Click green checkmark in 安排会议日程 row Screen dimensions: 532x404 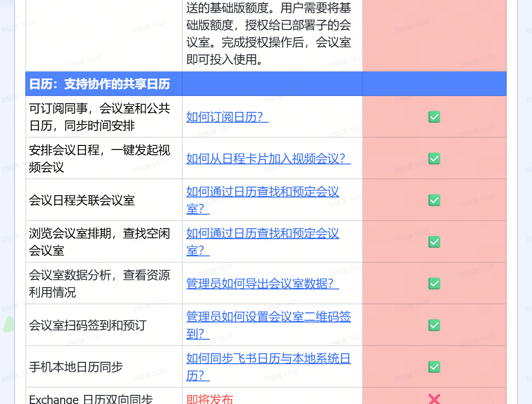[x=434, y=159]
